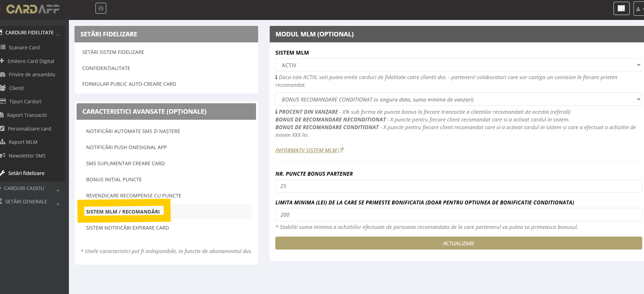Collapse the CARDURI FIDELITATE section

coord(58,33)
